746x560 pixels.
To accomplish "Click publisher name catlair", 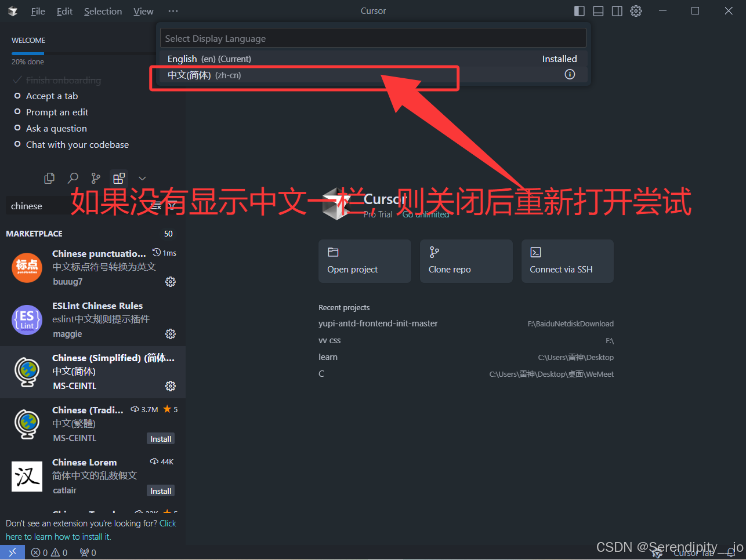I will click(x=65, y=490).
